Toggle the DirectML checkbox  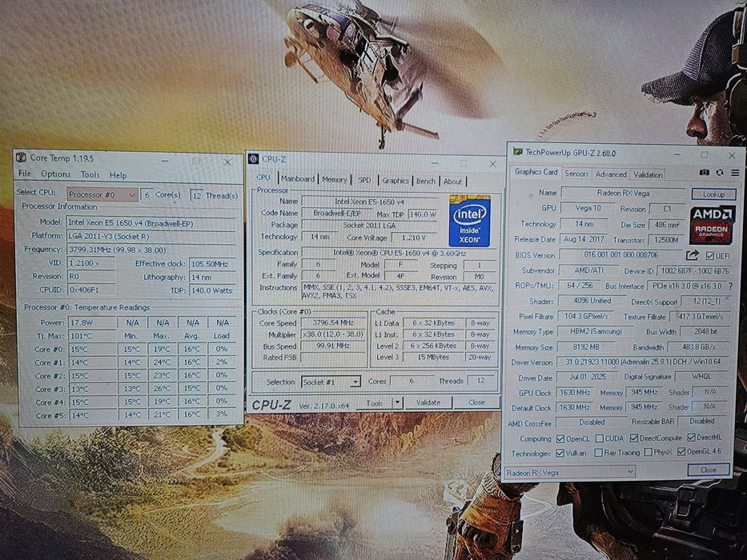(x=691, y=437)
